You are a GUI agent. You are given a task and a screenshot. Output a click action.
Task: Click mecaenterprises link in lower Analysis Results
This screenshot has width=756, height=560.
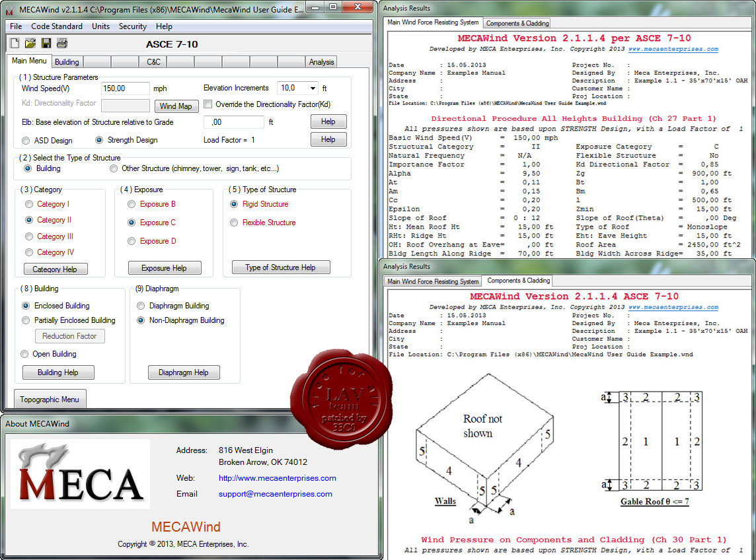pos(673,308)
